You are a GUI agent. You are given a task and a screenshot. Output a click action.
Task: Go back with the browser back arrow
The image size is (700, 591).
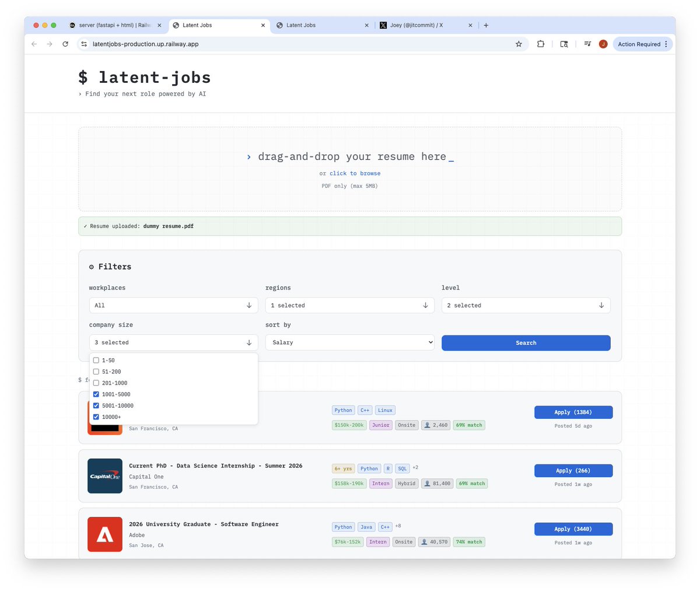tap(34, 44)
